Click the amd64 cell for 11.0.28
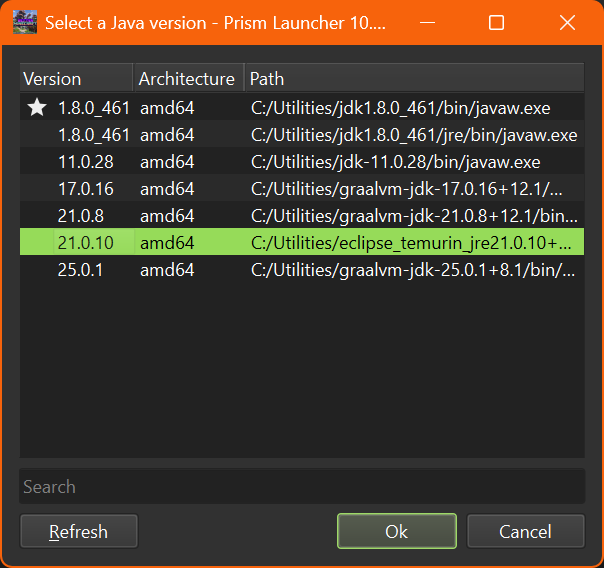This screenshot has width=604, height=568. [166, 162]
